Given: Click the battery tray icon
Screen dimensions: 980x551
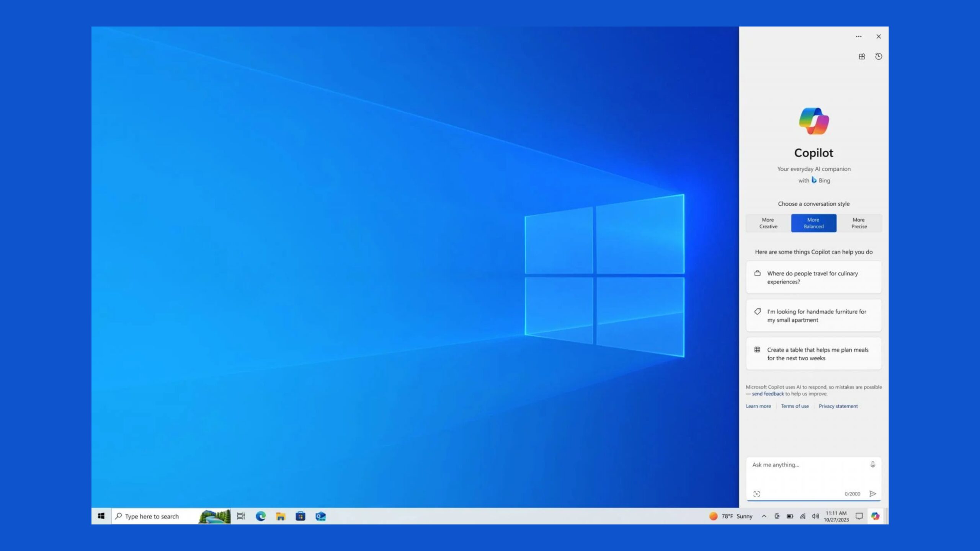Looking at the screenshot, I should 790,516.
